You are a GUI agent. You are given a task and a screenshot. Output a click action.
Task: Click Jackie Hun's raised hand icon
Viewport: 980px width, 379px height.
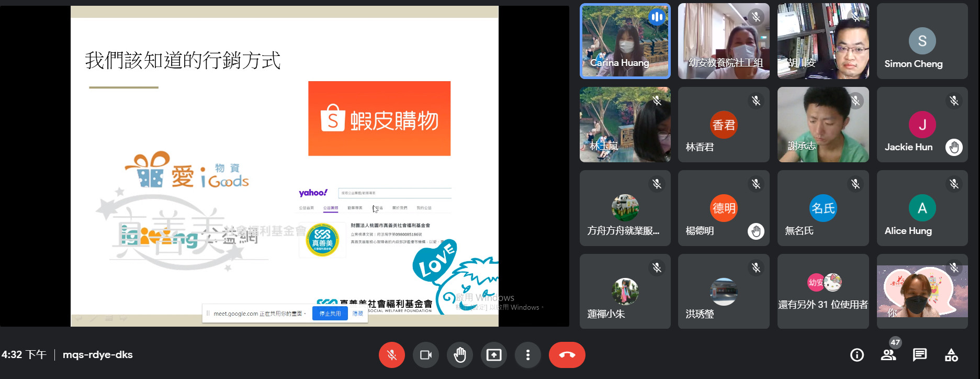(954, 148)
